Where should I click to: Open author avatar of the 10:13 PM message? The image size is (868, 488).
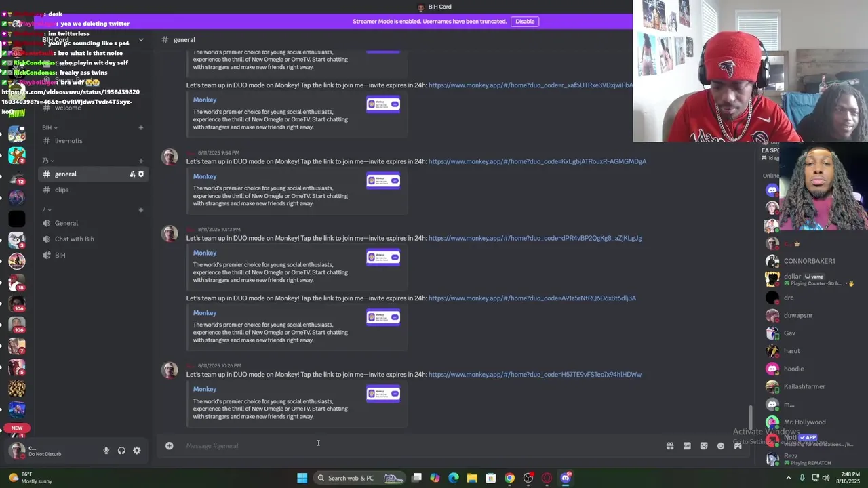[x=170, y=234]
